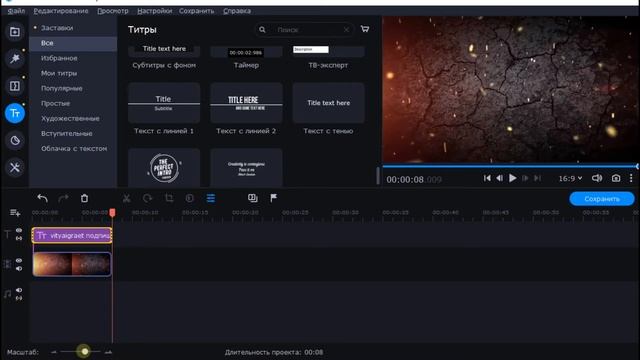Image resolution: width=640 pixels, height=360 pixels.
Task: Open the Редактирование menu
Action: pos(61,11)
